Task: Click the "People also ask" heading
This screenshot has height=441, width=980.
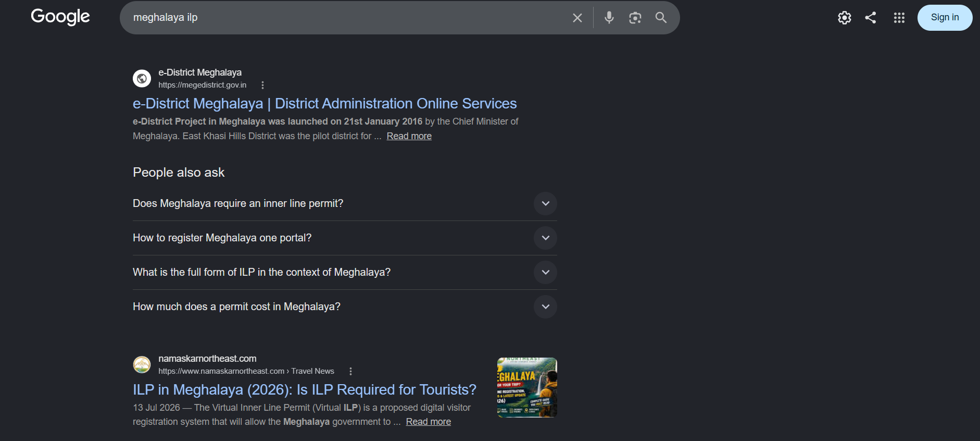Action: 179,173
